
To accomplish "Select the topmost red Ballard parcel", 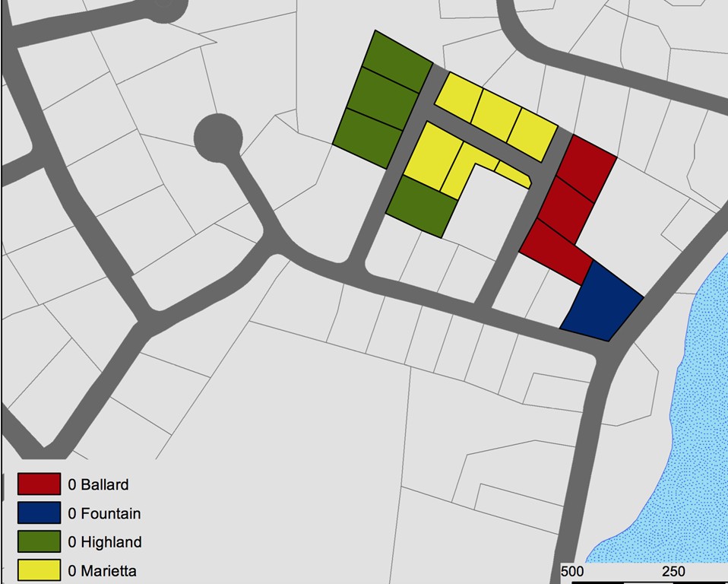I will (587, 167).
